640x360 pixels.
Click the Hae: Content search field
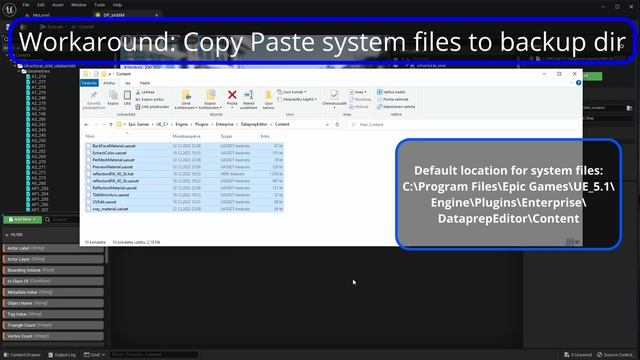click(463, 124)
